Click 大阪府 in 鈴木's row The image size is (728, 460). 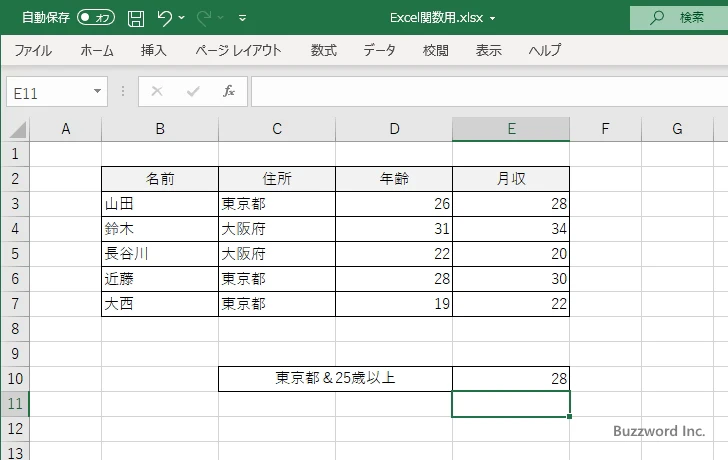(277, 229)
